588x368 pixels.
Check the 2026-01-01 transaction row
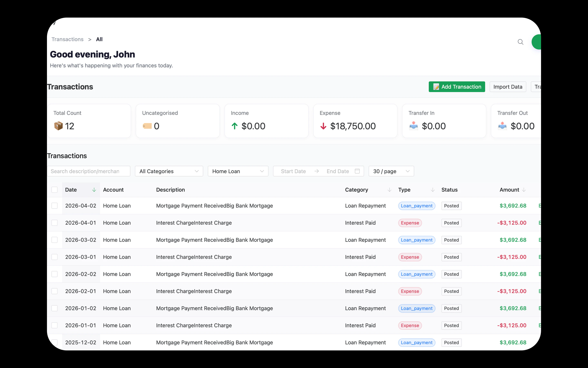(x=55, y=325)
